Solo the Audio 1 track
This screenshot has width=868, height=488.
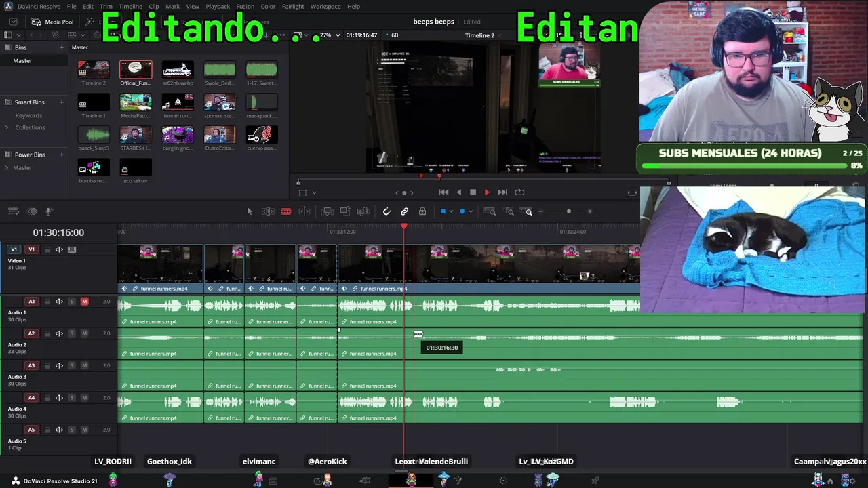(72, 302)
